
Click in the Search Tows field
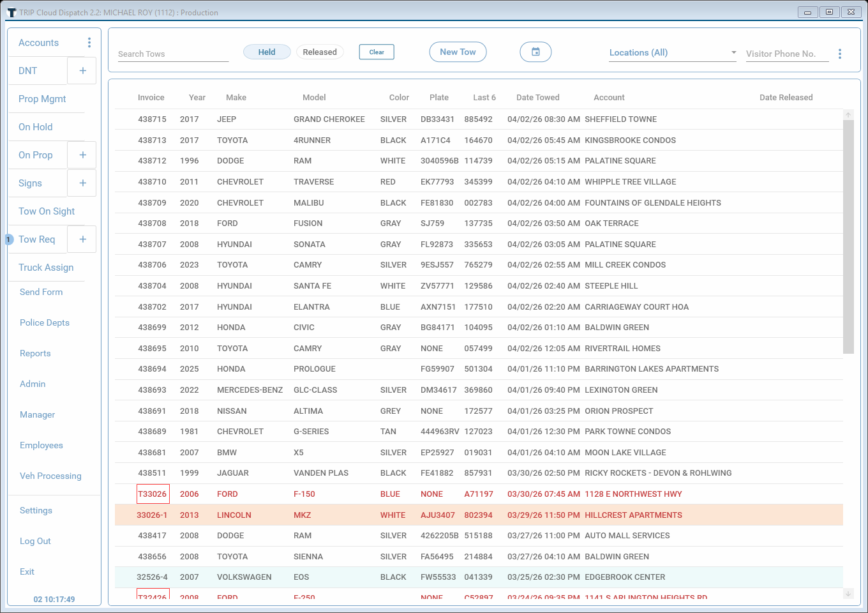pos(172,54)
